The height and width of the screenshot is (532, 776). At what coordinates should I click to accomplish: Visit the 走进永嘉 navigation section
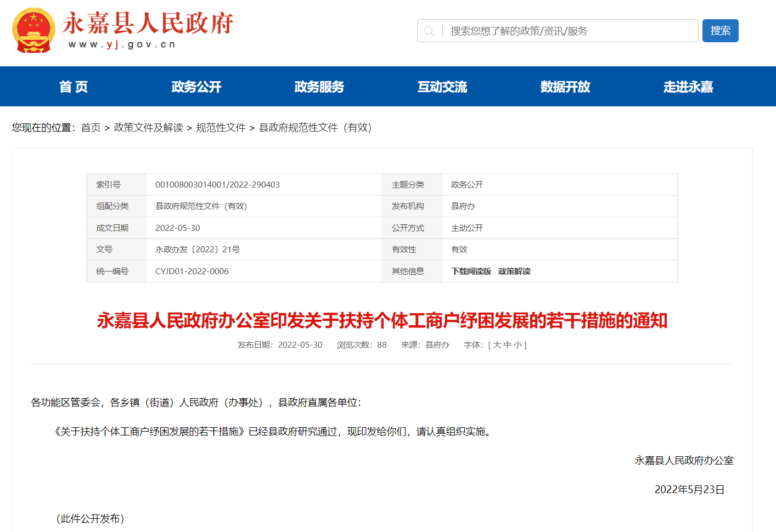pyautogui.click(x=688, y=87)
